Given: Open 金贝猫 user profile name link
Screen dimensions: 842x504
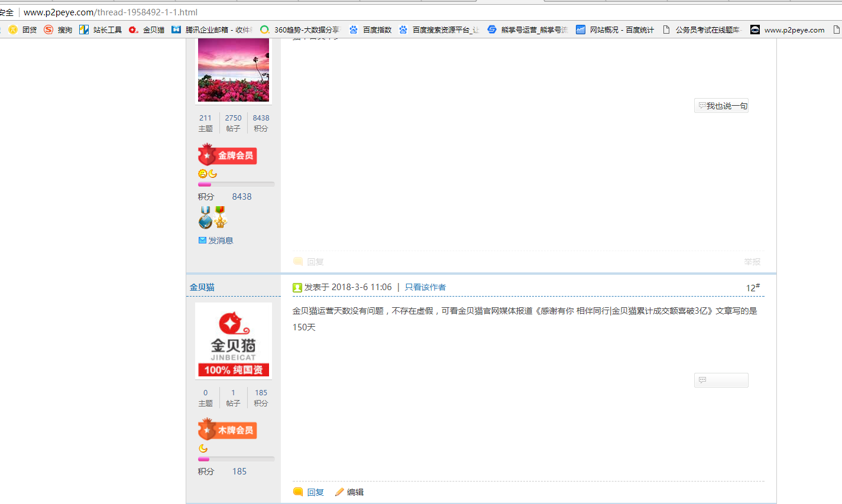Looking at the screenshot, I should click(202, 287).
